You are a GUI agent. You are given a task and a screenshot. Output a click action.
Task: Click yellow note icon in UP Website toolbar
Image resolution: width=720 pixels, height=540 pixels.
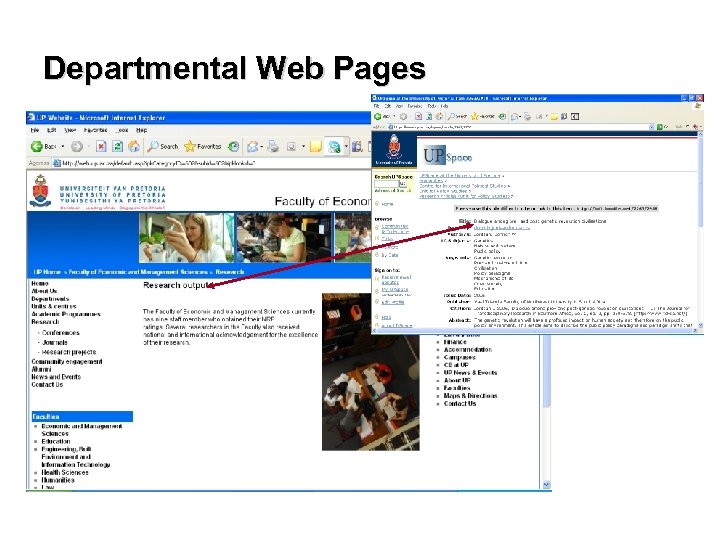point(315,146)
